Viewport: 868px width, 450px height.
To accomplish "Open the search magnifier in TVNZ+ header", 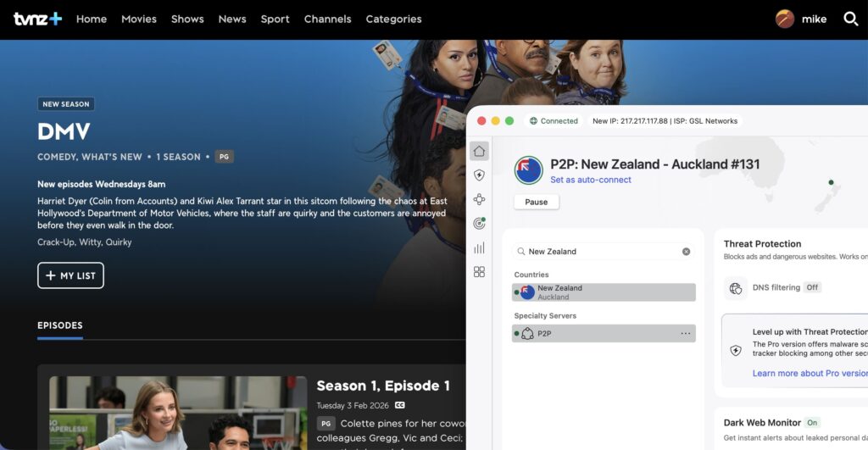I will (x=850, y=19).
